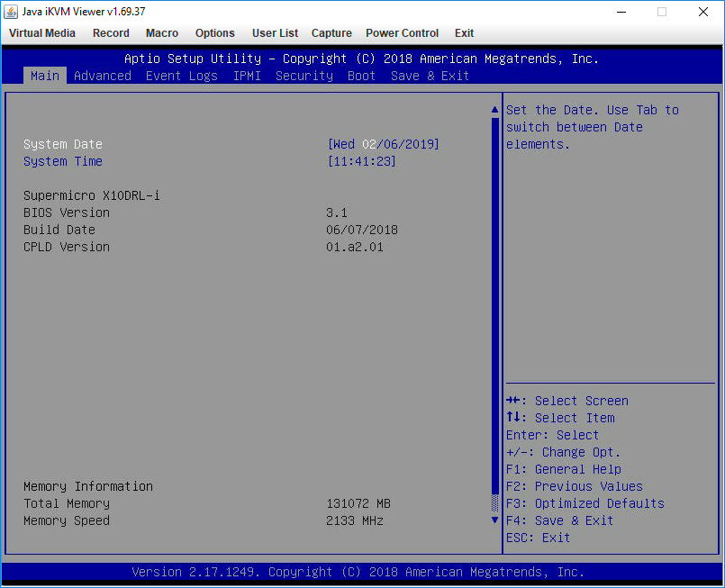The image size is (725, 588).
Task: Click the Version 2.17.1249 footer text
Action: tap(358, 572)
